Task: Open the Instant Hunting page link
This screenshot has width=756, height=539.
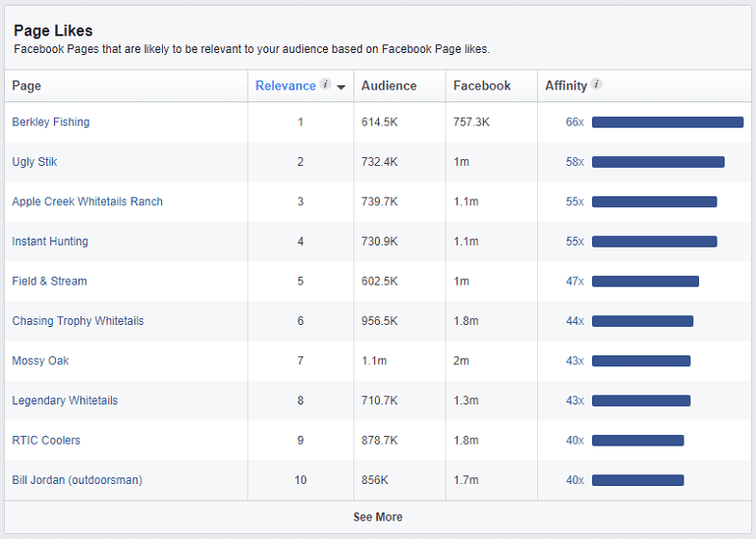Action: [x=50, y=242]
